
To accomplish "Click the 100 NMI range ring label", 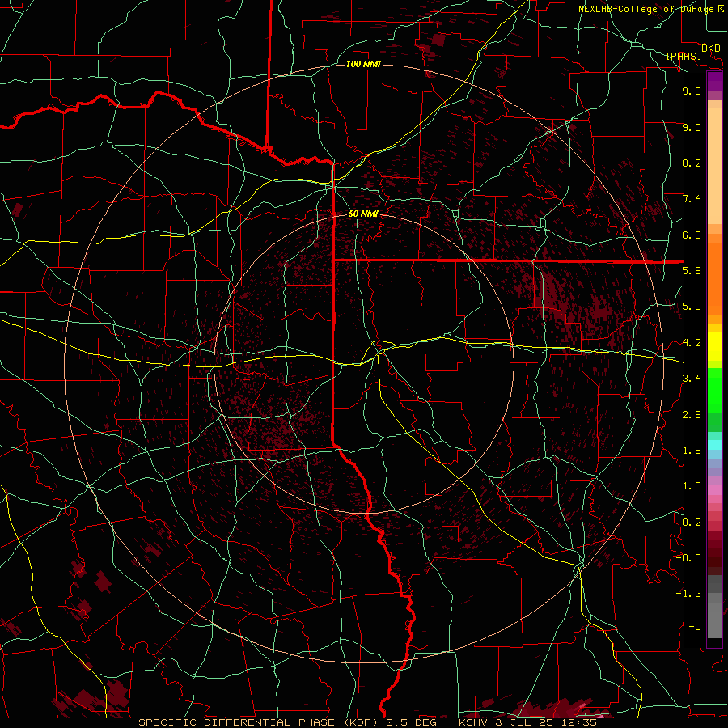I will point(363,64).
